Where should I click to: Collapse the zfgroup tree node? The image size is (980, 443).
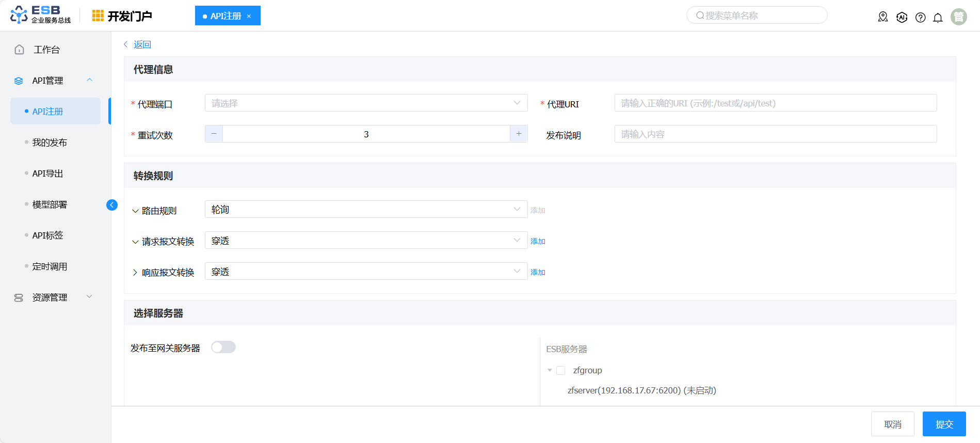(x=550, y=370)
